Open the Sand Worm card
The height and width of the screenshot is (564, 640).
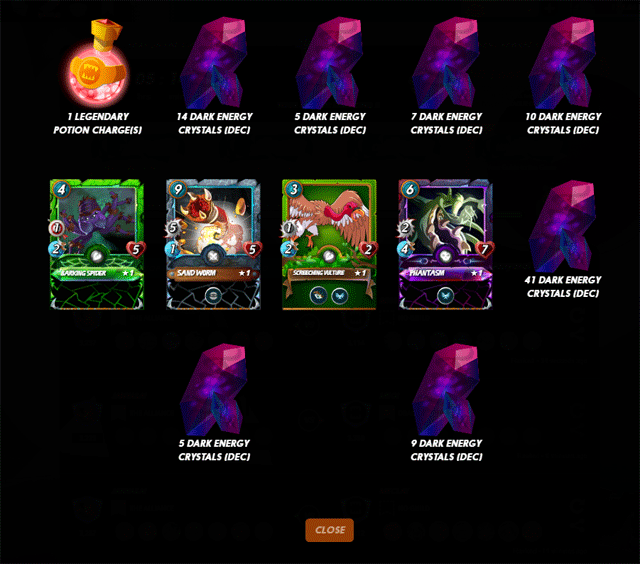click(x=213, y=244)
